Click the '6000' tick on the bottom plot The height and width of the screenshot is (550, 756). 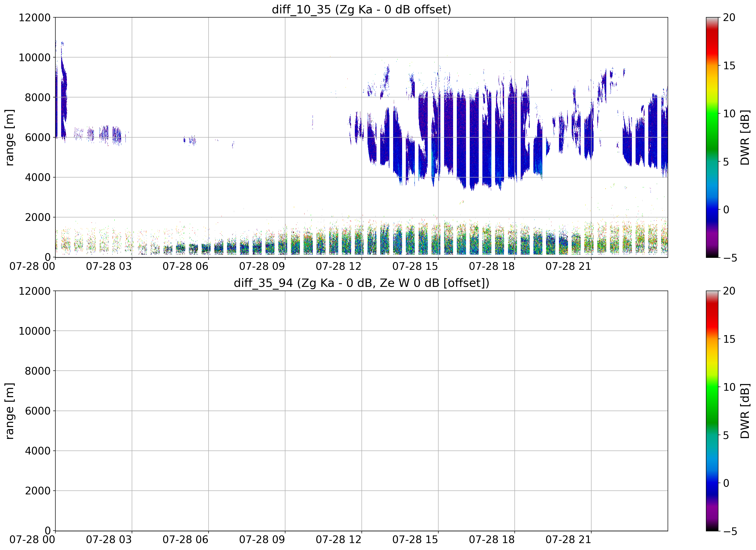[38, 411]
